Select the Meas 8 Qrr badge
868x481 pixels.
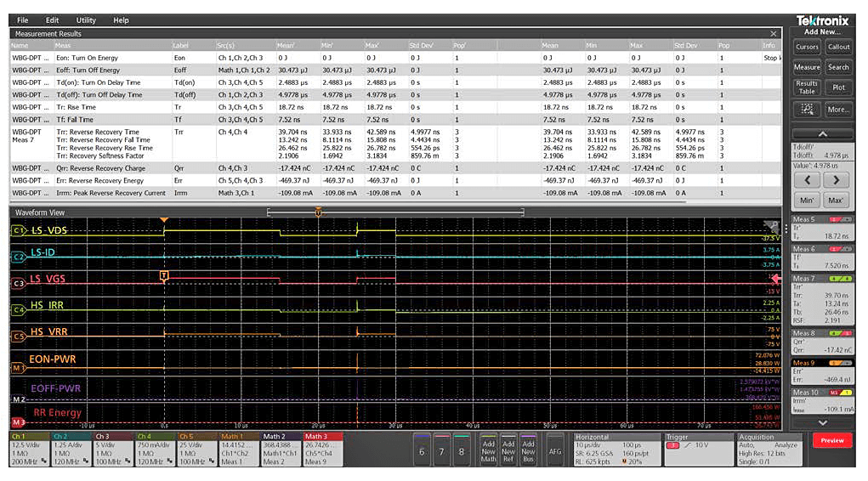[x=823, y=342]
